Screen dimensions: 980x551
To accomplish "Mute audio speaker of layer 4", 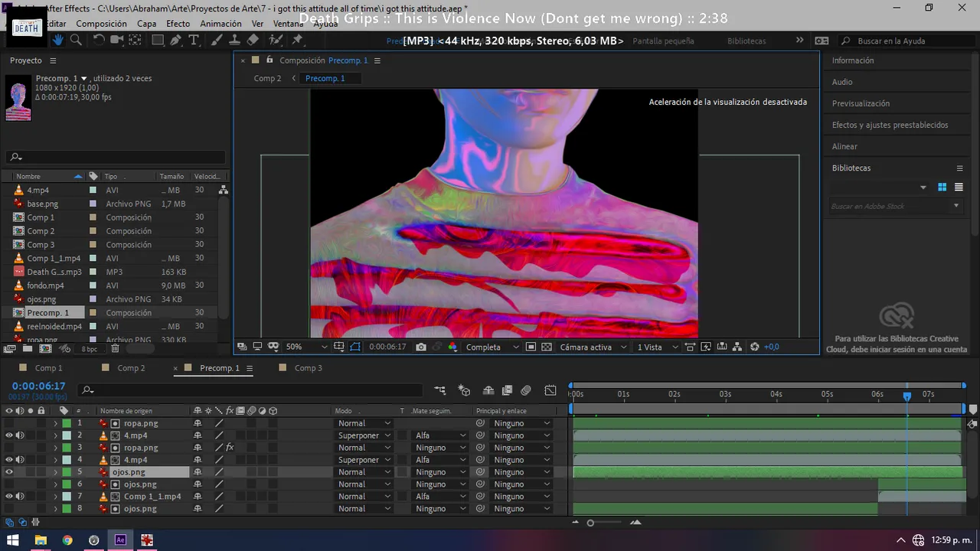I will tap(20, 460).
